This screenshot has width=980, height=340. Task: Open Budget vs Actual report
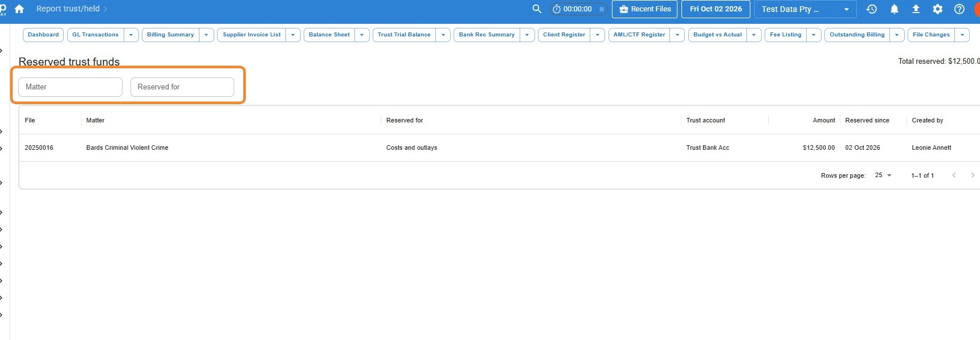point(717,35)
